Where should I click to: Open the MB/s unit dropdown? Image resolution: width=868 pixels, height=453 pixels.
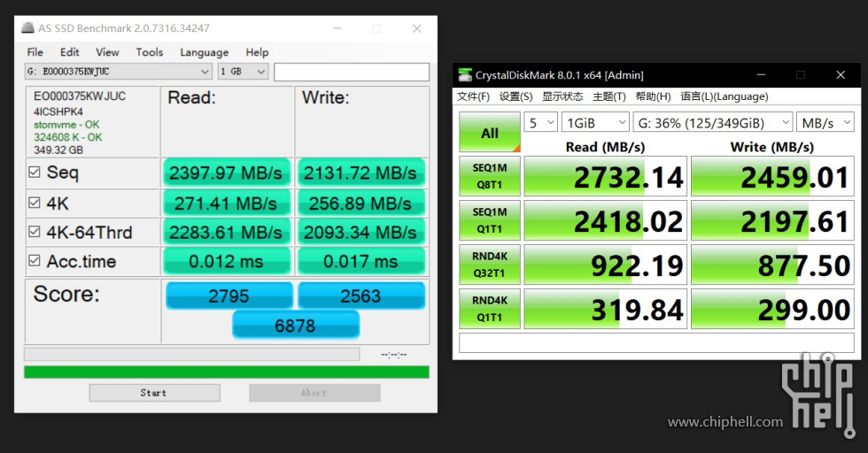pos(825,122)
